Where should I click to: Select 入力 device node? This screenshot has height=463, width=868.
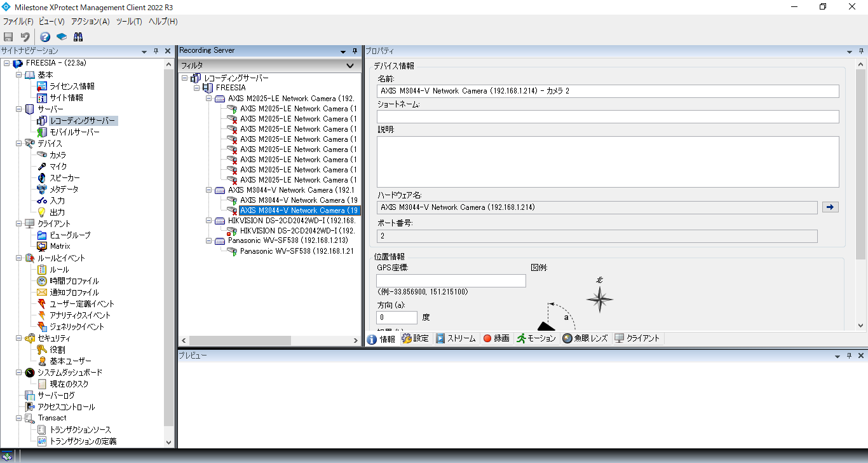(57, 201)
